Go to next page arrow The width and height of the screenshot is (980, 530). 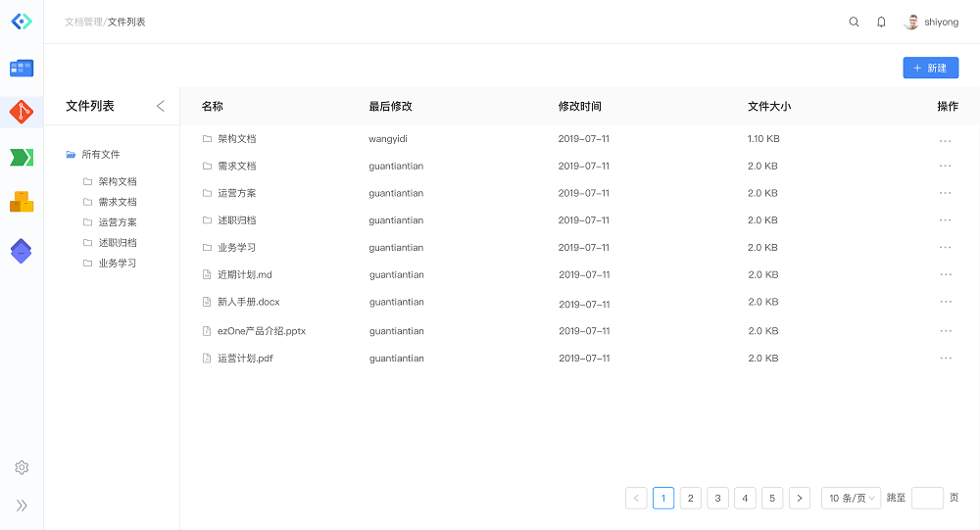[799, 498]
